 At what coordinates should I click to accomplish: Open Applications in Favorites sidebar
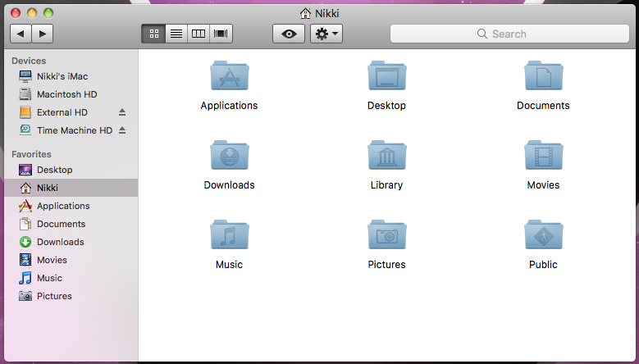(x=71, y=206)
